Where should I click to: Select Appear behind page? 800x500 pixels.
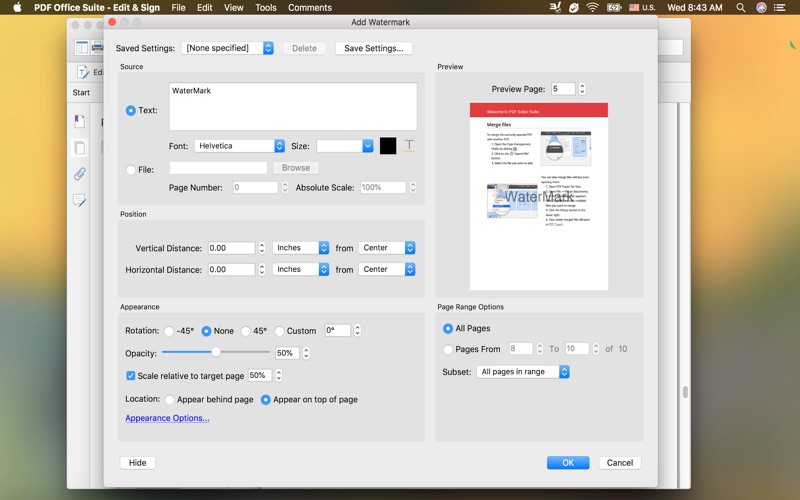[x=169, y=399]
